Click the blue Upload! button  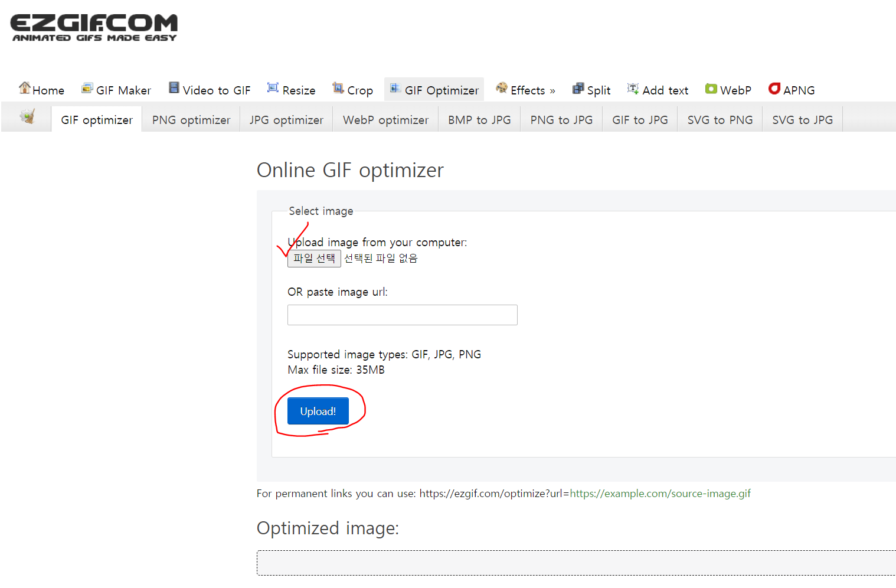pyautogui.click(x=318, y=411)
